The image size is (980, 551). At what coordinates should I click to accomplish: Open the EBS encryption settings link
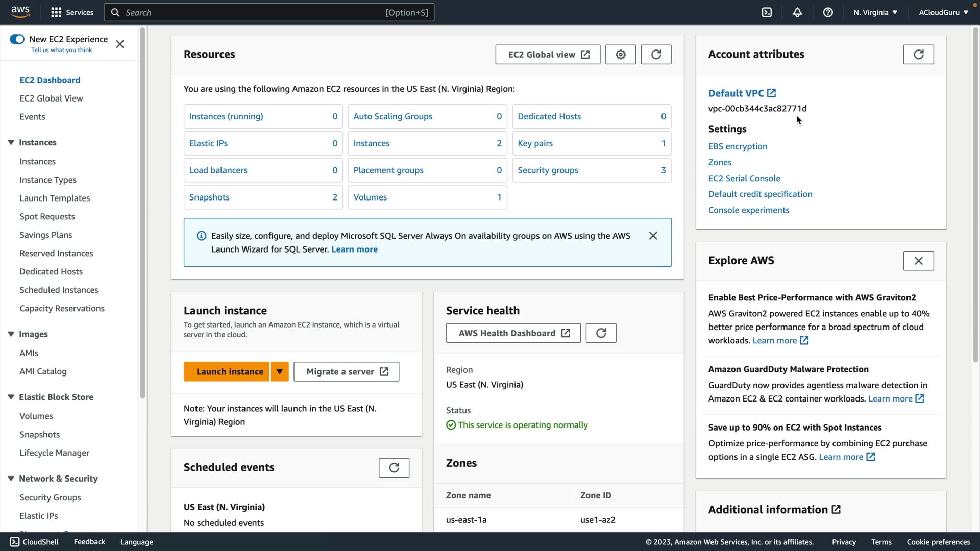(x=738, y=146)
